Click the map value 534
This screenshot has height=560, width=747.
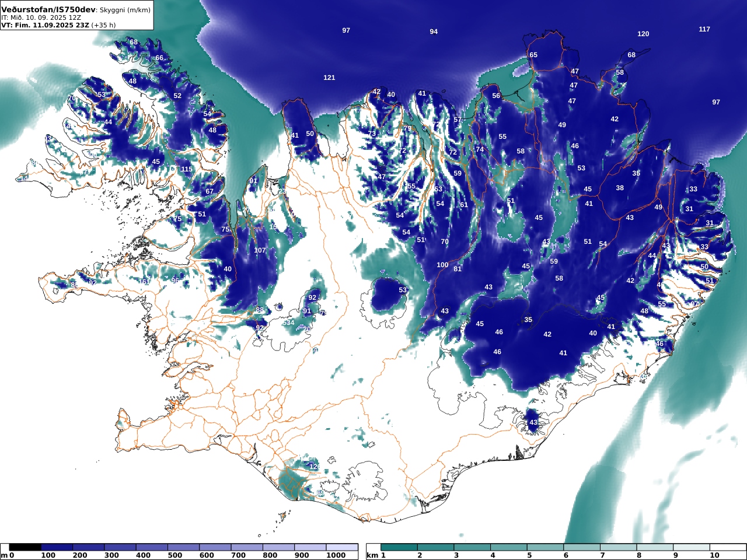[288, 323]
